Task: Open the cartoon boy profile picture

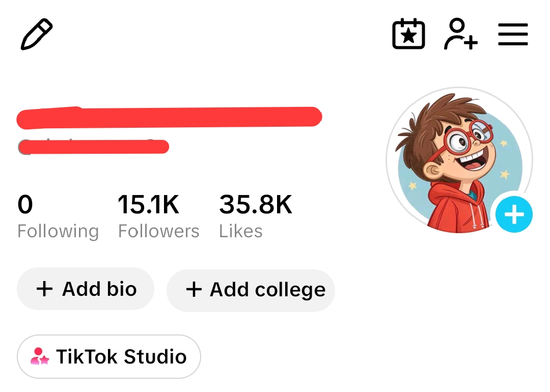Action: [459, 160]
